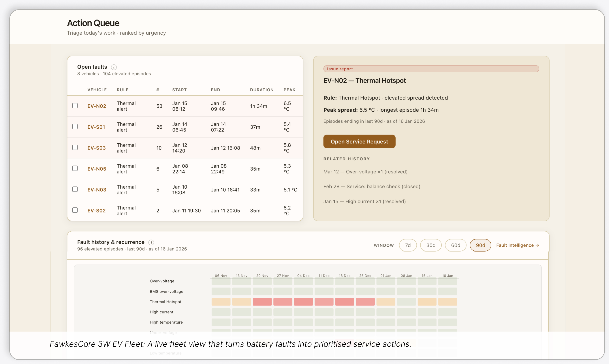609x364 pixels.
Task: Follow the Fault Intelligence link
Action: click(517, 245)
